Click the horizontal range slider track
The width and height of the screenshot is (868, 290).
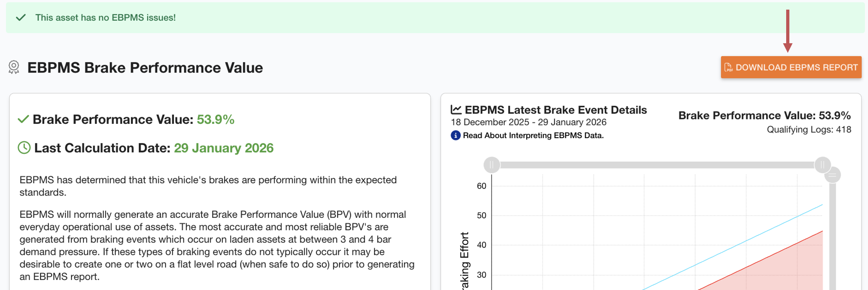coord(658,165)
